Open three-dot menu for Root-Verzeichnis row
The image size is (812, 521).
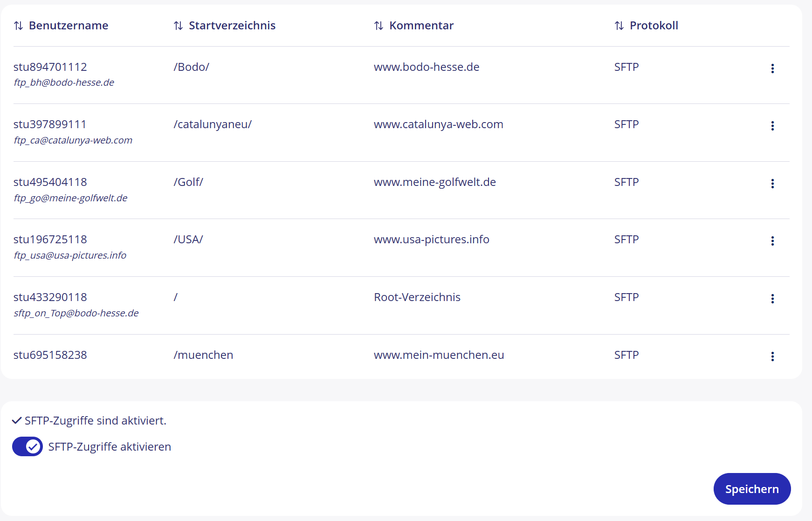pyautogui.click(x=772, y=299)
